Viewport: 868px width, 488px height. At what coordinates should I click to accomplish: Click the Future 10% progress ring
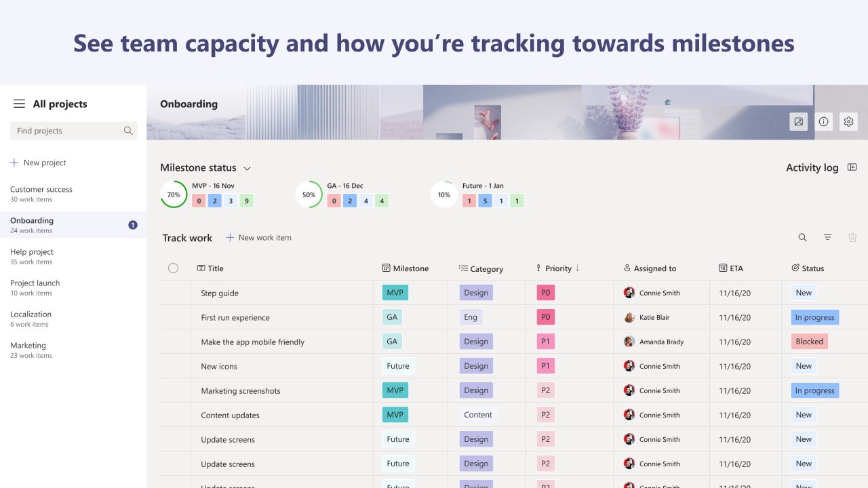point(443,195)
